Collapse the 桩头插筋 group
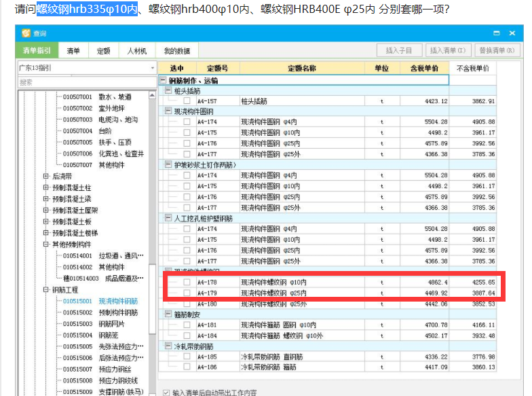 pos(168,90)
